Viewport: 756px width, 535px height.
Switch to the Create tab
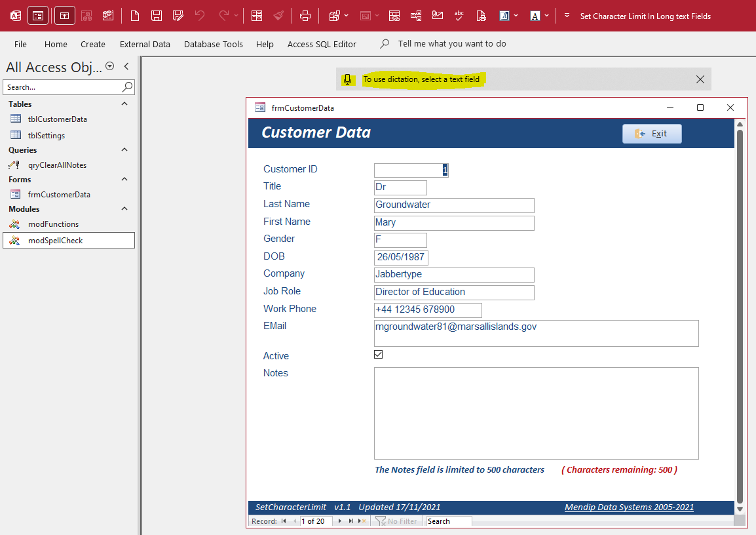pos(93,44)
